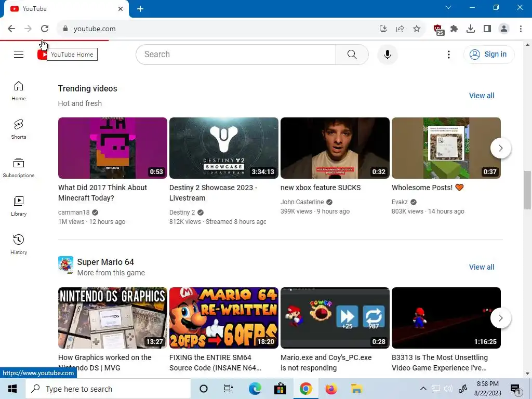Go to Home in the sidebar
This screenshot has height=399, width=532.
(x=19, y=91)
